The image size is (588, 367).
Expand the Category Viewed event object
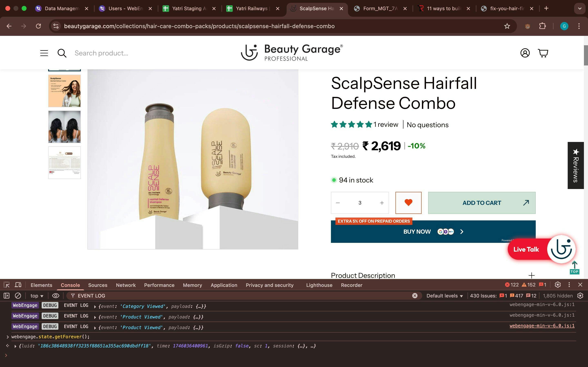pyautogui.click(x=95, y=307)
